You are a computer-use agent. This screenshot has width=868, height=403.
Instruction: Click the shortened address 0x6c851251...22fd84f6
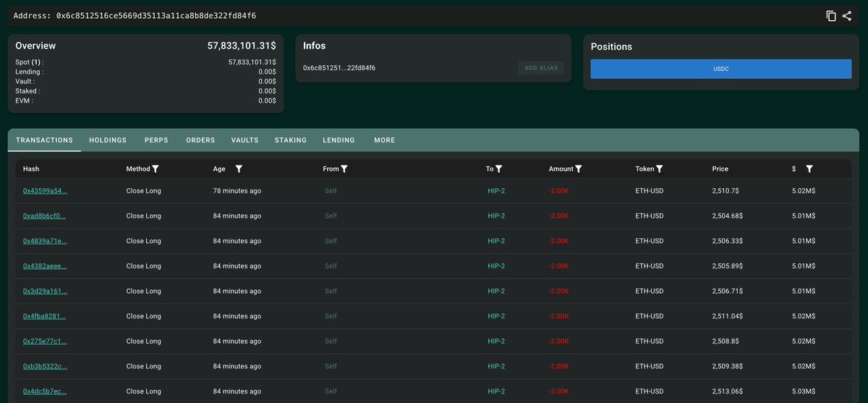(x=339, y=68)
